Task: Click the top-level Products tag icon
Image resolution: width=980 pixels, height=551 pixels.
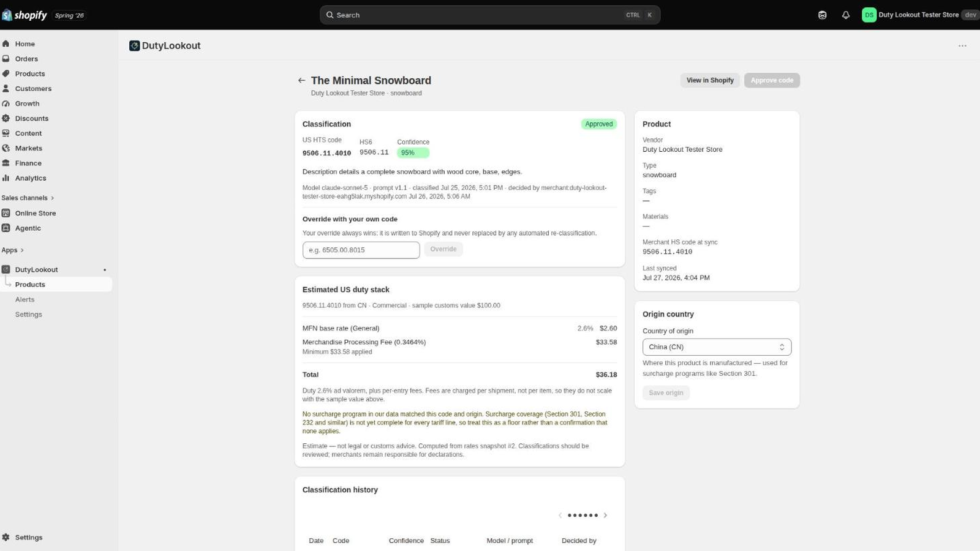Action: pyautogui.click(x=6, y=73)
